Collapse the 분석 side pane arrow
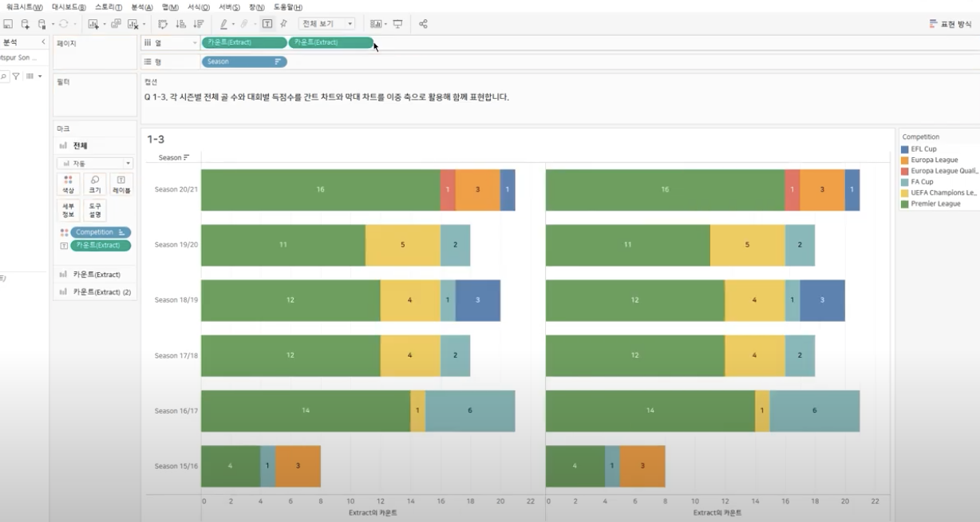 click(43, 42)
